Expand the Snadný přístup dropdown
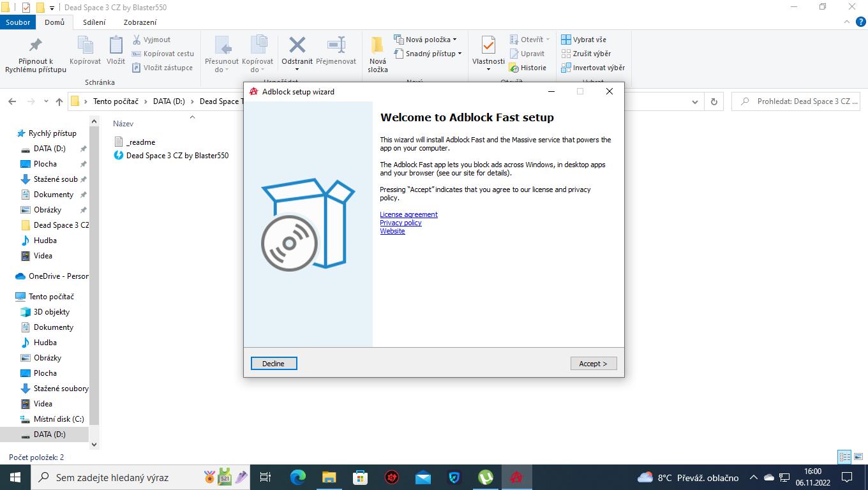 pos(433,54)
